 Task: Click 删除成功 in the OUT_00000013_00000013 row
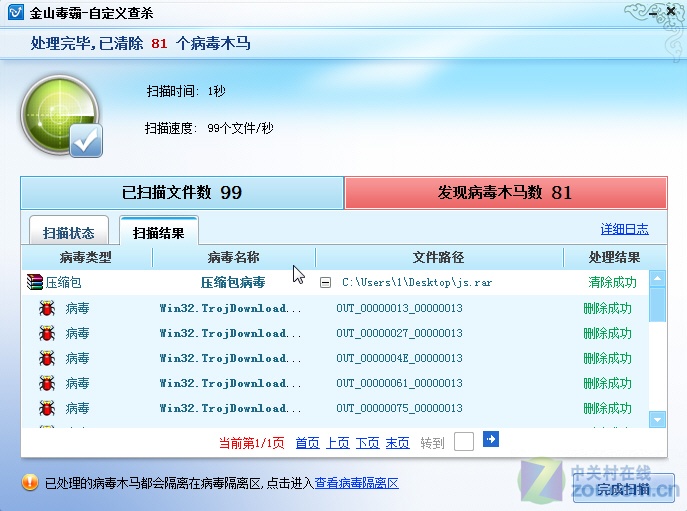coord(607,309)
